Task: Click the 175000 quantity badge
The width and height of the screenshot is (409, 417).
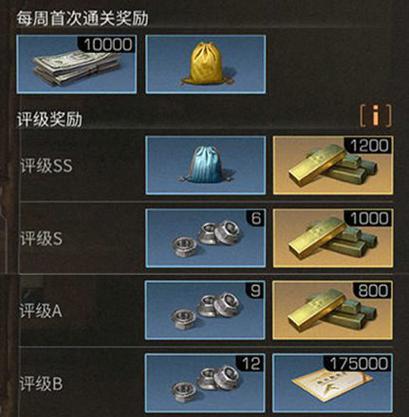Action: (359, 363)
